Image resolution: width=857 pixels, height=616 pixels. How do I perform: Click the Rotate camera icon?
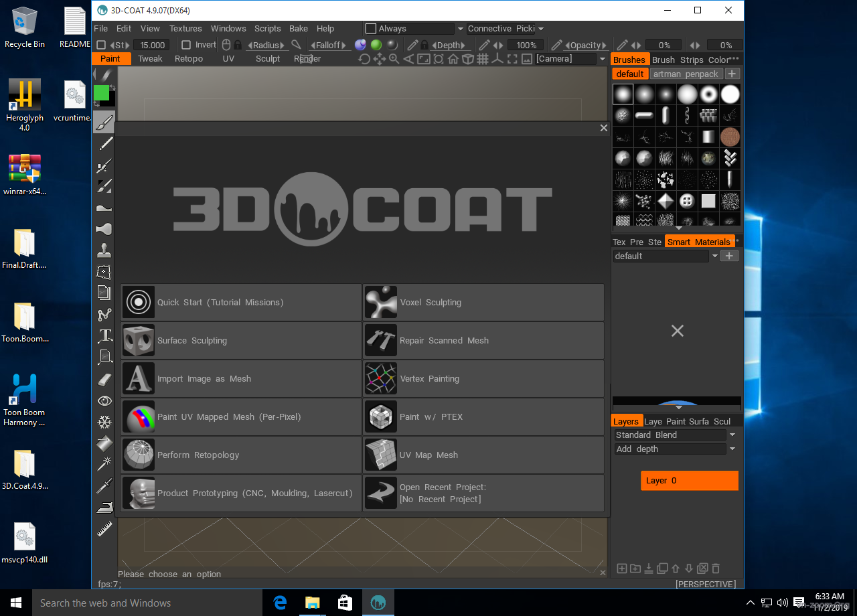click(x=364, y=59)
